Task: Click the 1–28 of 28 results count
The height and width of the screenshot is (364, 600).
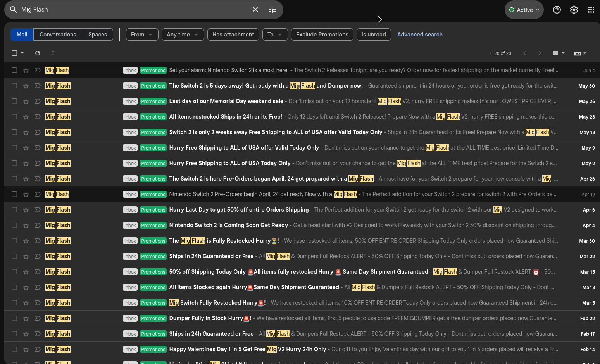Action: 500,53
